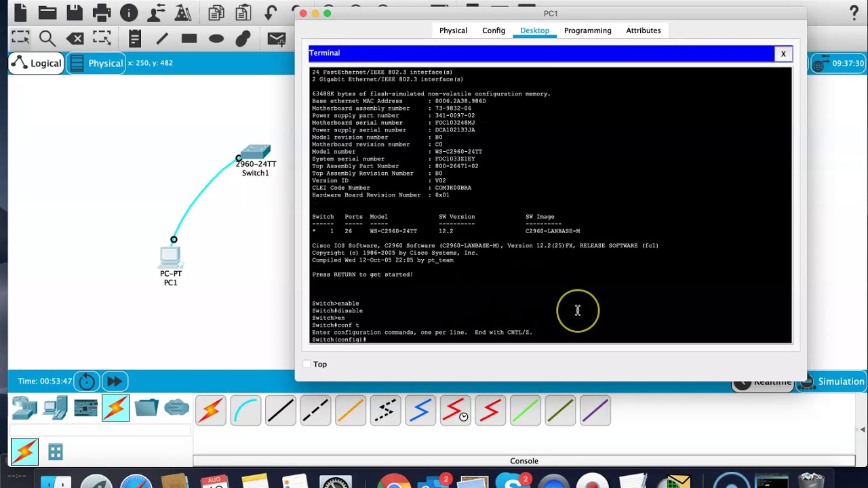Screen dimensions: 868x488
Task: Pick the green octal cable
Action: 525,411
